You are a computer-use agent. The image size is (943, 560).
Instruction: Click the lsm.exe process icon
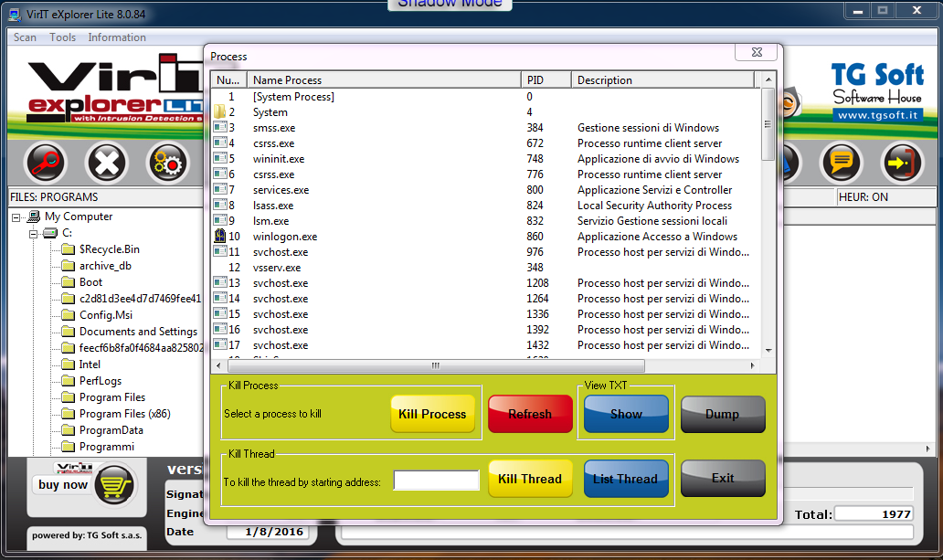[220, 221]
